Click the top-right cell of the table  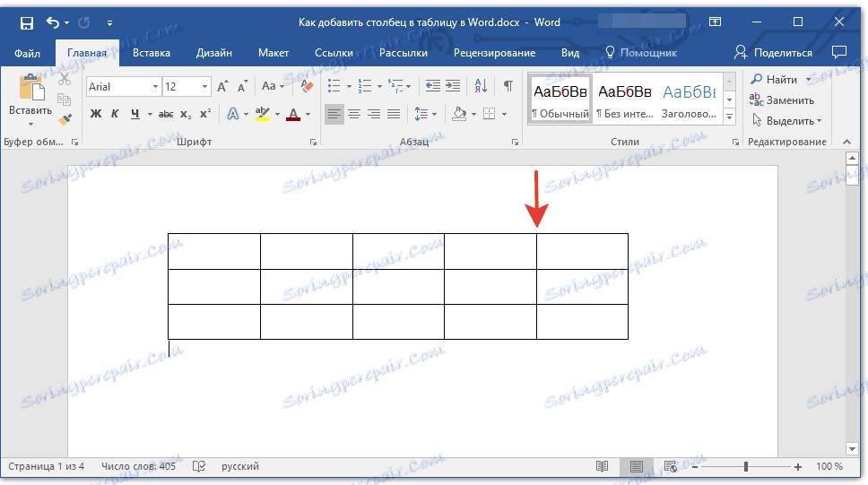[x=582, y=251]
